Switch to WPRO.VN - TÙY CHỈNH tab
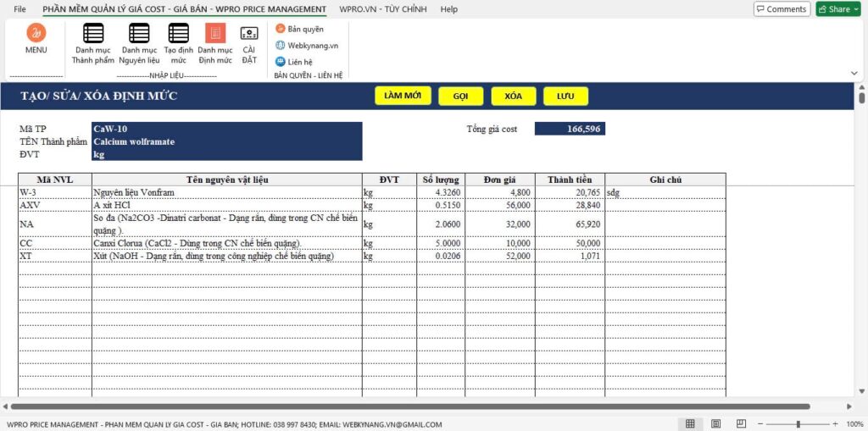Image resolution: width=868 pixels, height=431 pixels. tap(382, 9)
